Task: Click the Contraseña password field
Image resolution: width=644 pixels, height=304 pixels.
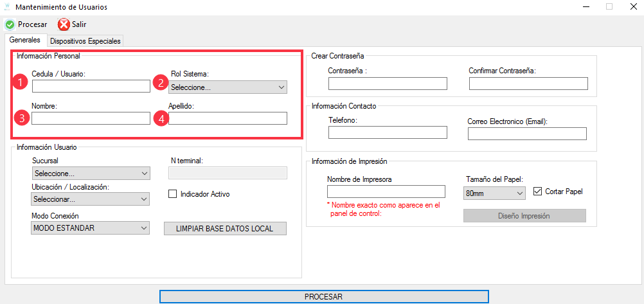Action: click(x=387, y=84)
